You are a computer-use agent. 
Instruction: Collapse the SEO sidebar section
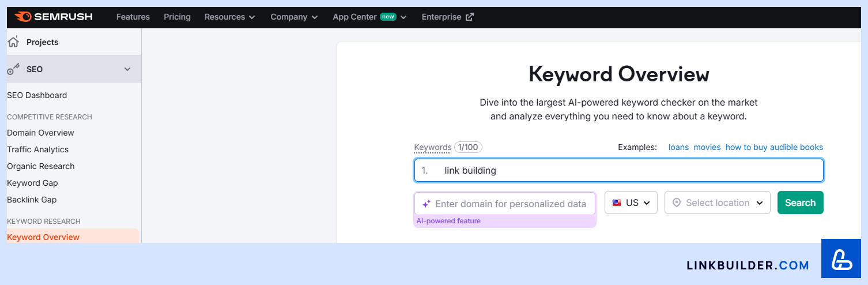point(127,69)
